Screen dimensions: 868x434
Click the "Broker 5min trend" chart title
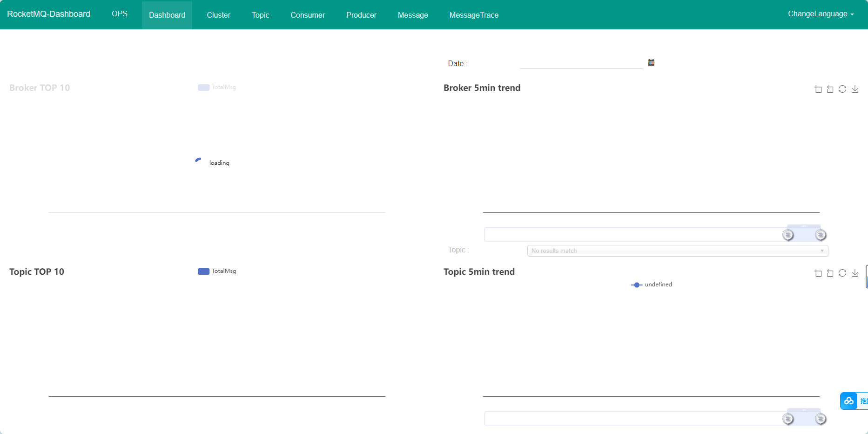[x=482, y=88]
